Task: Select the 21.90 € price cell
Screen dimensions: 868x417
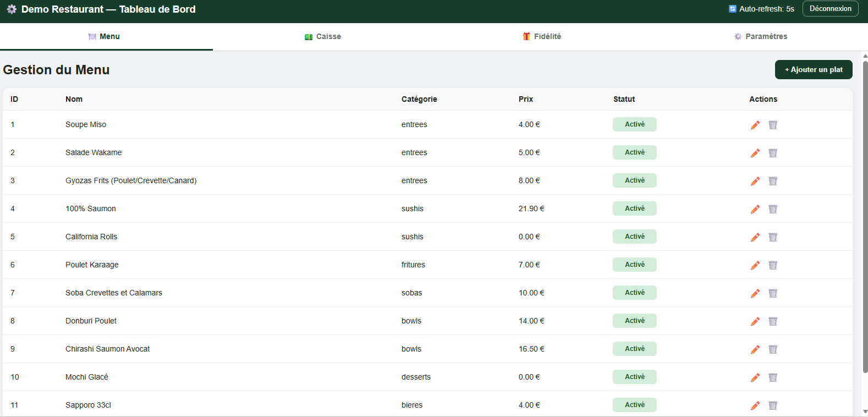Action: 531,209
